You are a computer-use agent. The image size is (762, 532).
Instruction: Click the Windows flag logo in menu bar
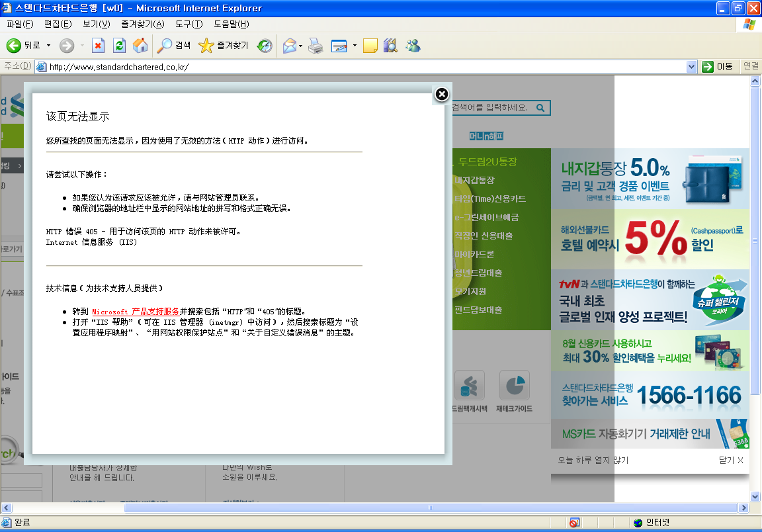coord(749,24)
